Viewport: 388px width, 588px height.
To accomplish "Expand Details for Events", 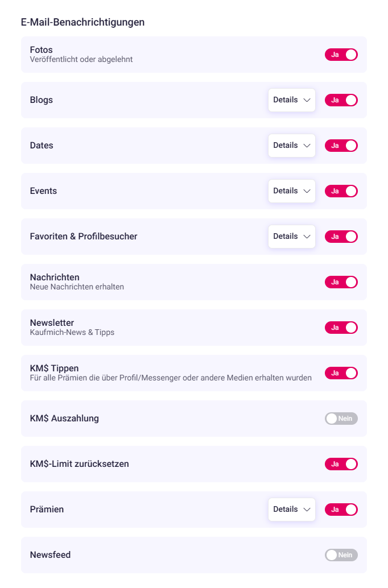I will click(x=291, y=191).
